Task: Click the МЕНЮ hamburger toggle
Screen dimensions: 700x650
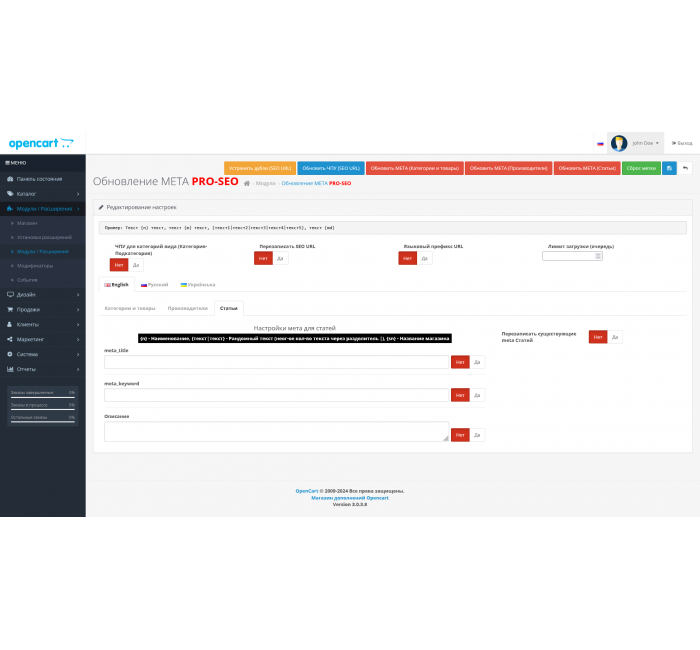Action: pos(16,163)
